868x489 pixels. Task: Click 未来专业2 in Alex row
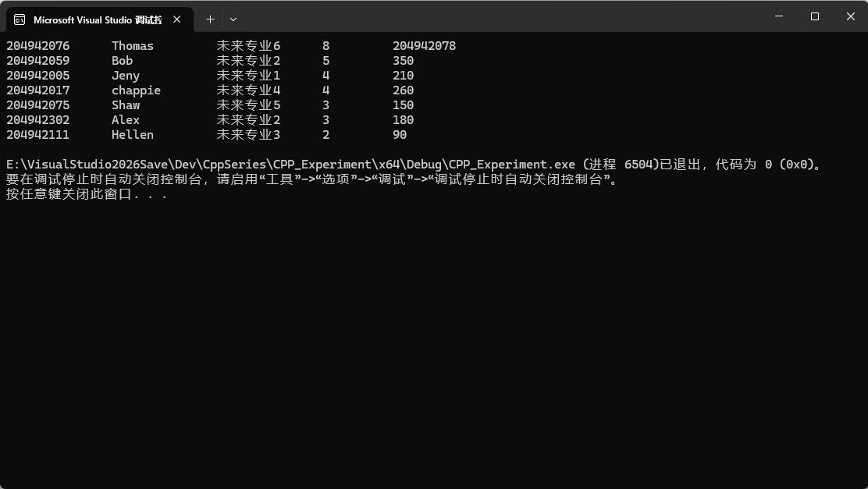(x=248, y=120)
